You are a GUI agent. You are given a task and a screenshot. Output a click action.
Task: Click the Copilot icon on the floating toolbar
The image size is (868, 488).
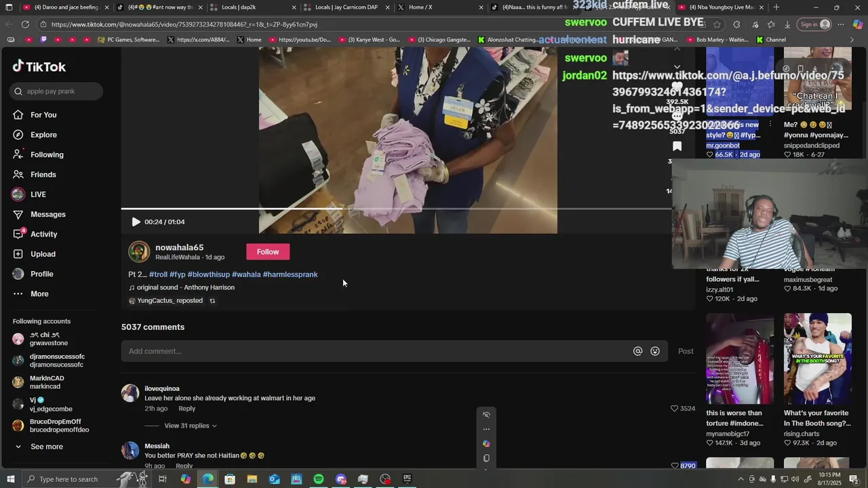point(486,444)
